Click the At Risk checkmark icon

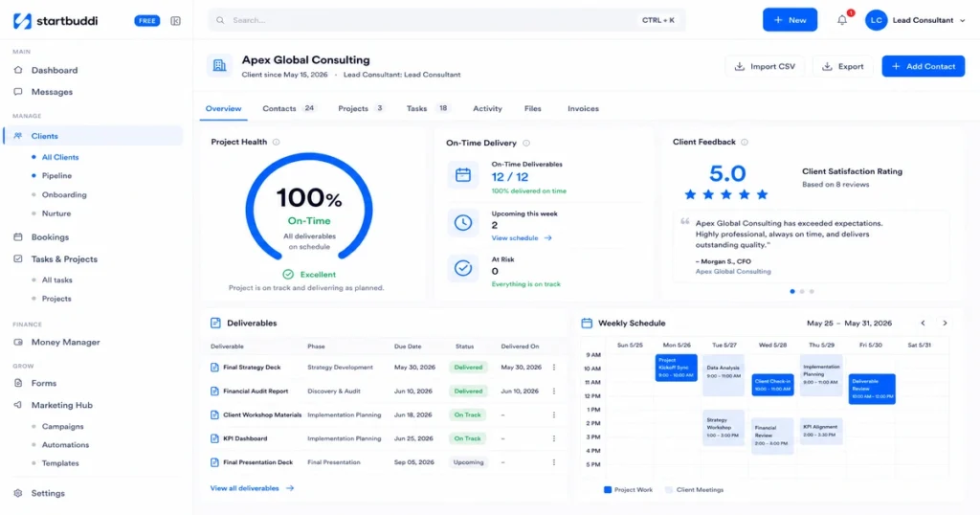tap(463, 268)
